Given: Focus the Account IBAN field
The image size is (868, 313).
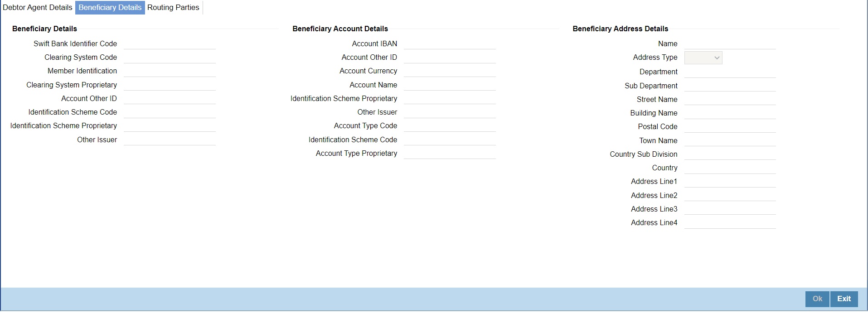Looking at the screenshot, I should click(450, 43).
